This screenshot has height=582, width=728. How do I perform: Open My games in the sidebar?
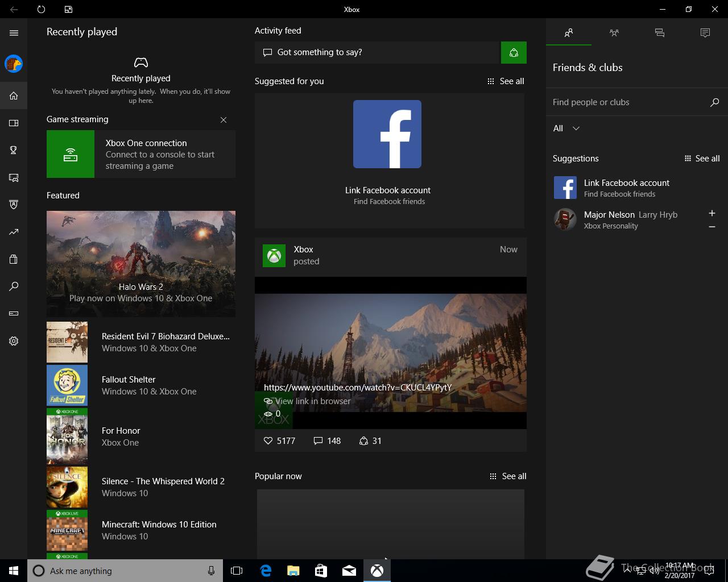pos(14,123)
